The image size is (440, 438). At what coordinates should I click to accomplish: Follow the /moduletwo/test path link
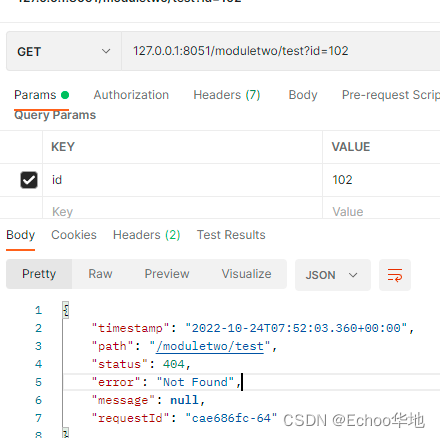210,346
